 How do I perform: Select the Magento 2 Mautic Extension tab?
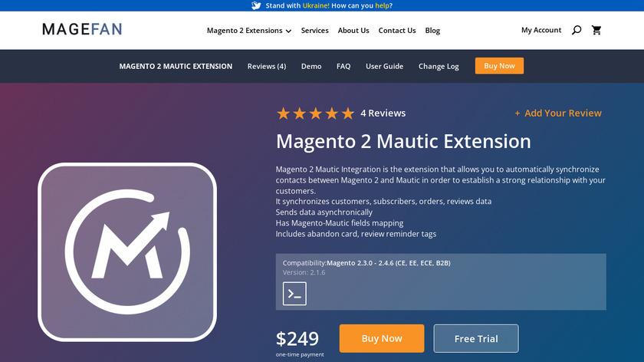[x=176, y=66]
